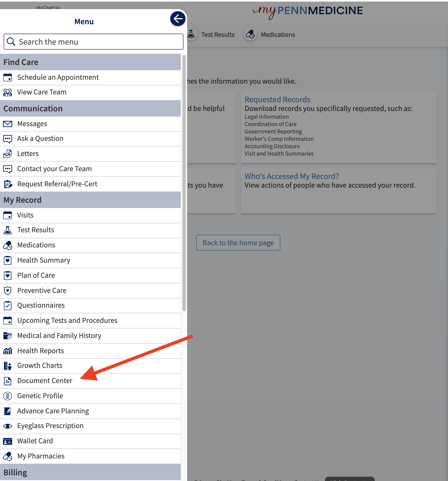Click the My Pharmacies pills icon

8,456
